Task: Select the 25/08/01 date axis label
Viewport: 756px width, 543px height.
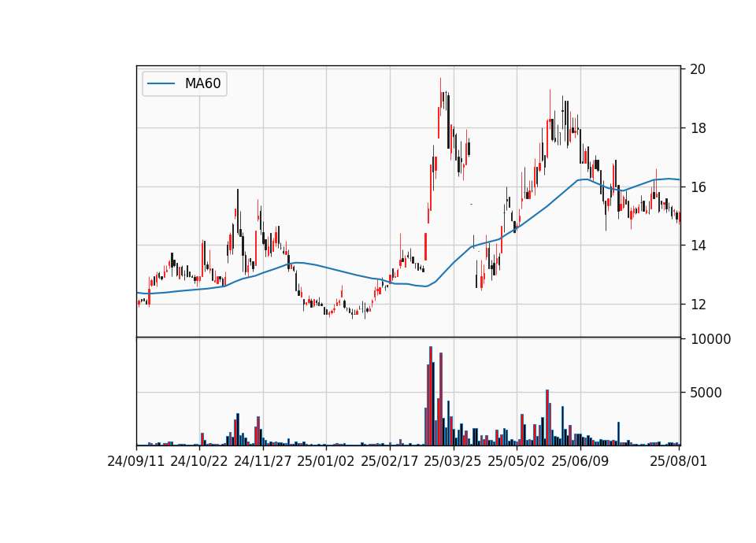Action: (678, 461)
